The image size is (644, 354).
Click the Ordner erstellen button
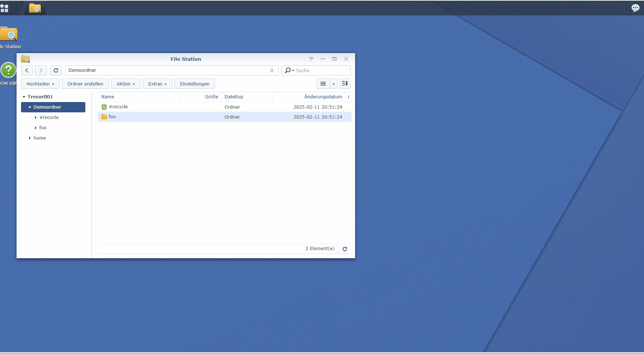pyautogui.click(x=85, y=84)
